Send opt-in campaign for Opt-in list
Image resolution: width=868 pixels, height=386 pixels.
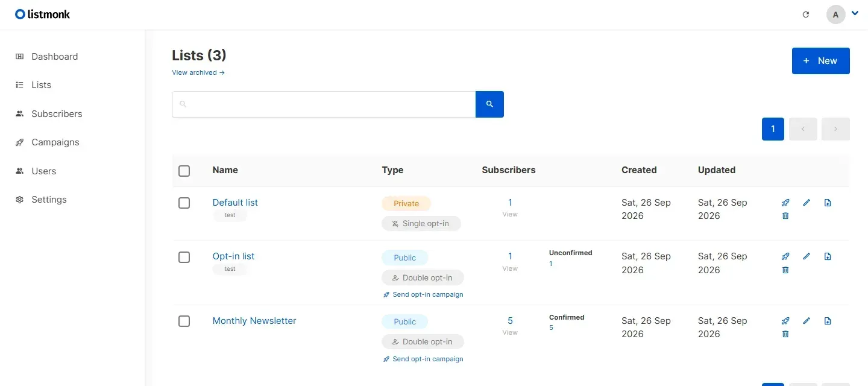coord(423,295)
